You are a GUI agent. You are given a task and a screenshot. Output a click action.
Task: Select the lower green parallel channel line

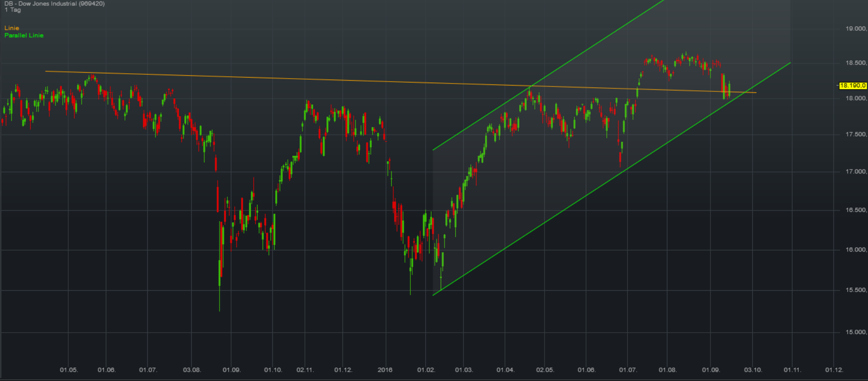(611, 179)
